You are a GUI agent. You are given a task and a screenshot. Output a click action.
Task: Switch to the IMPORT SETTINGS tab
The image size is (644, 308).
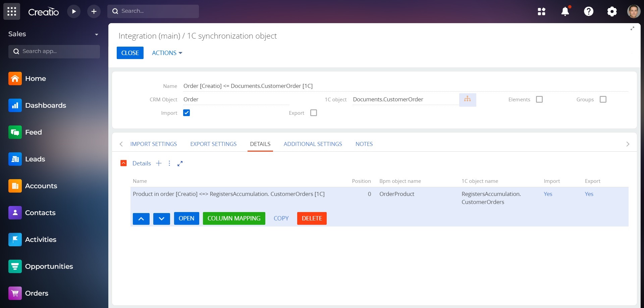[154, 144]
